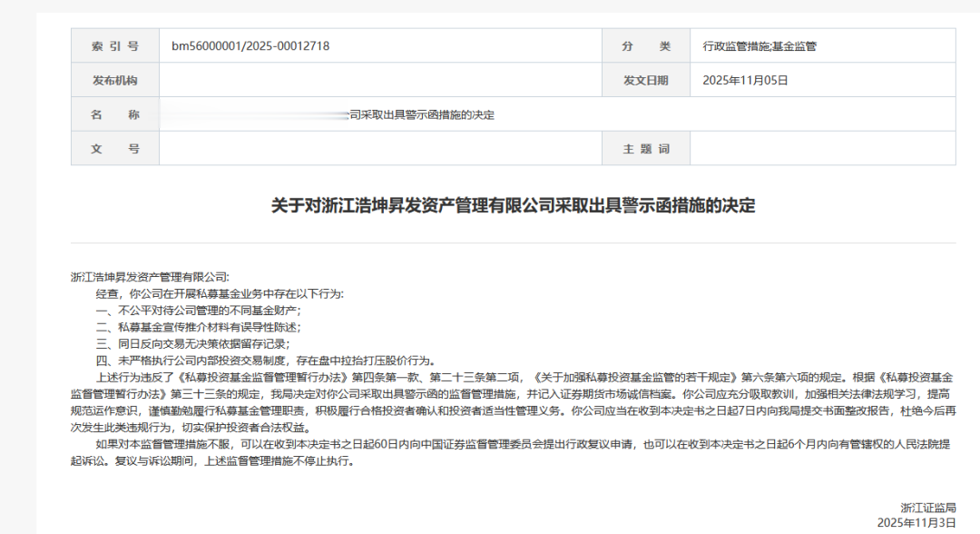Click the 发布机构 label cell
The width and height of the screenshot is (980, 534).
pos(115,80)
